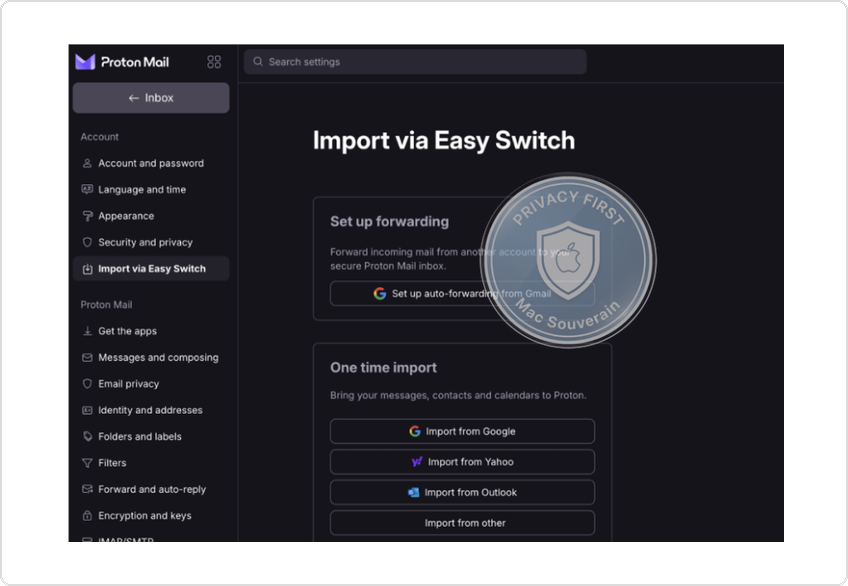Click the 'Import via Easy Switch' page title
This screenshot has width=848, height=586.
tap(443, 141)
